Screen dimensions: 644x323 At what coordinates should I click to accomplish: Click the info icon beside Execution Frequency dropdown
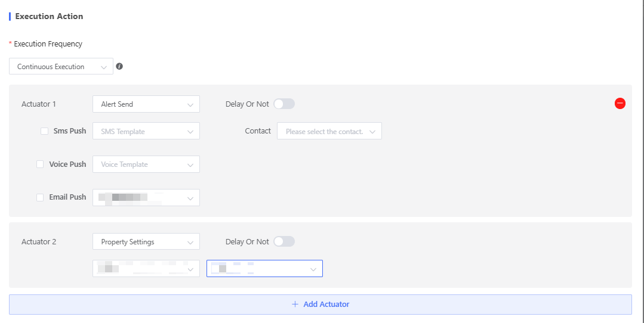[119, 67]
